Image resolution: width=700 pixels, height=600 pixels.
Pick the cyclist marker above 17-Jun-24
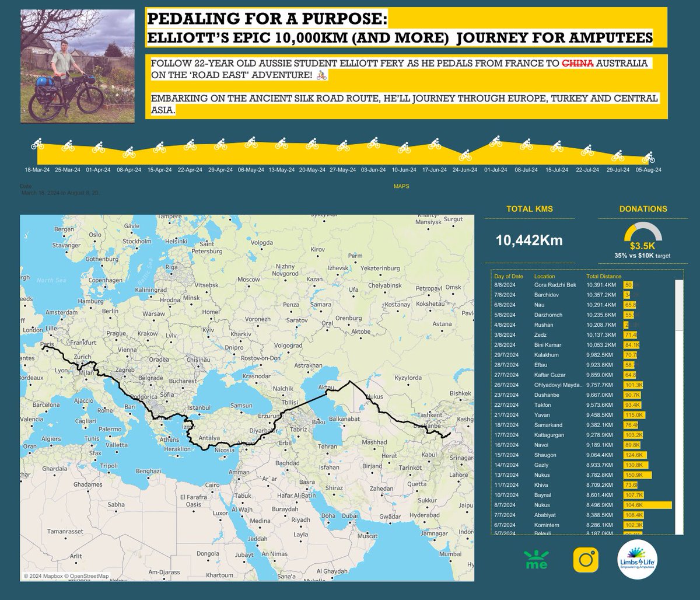pyautogui.click(x=435, y=143)
